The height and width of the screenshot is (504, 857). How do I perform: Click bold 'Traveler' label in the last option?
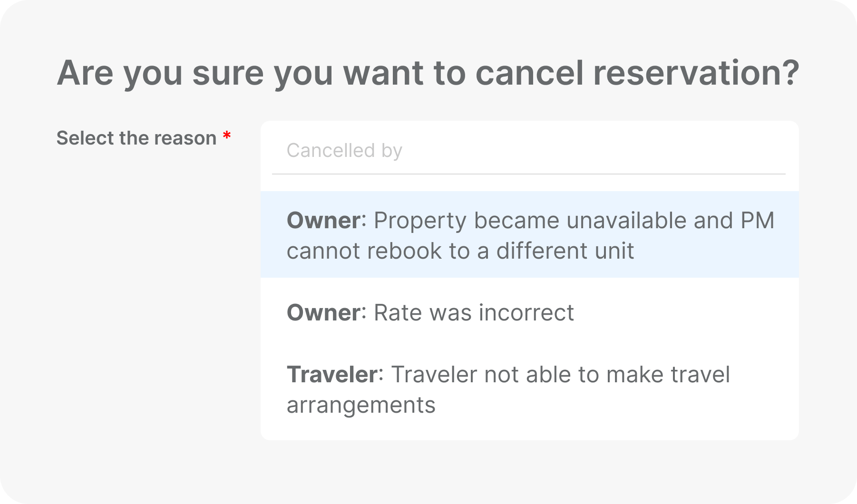coord(332,375)
